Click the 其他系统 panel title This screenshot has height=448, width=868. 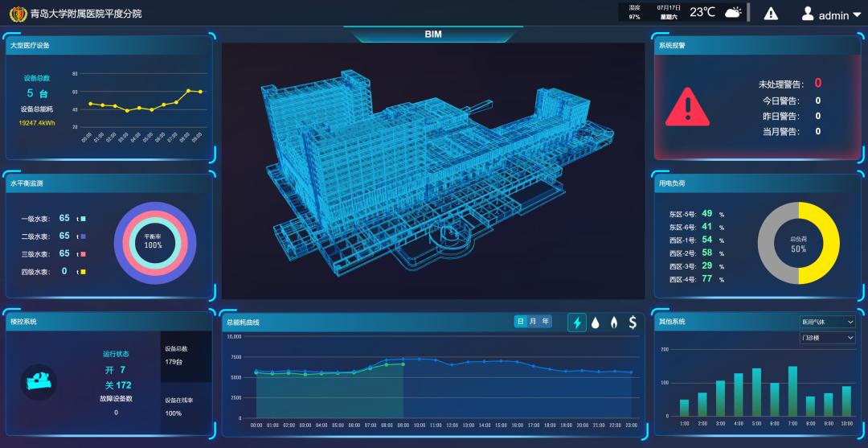coord(672,321)
